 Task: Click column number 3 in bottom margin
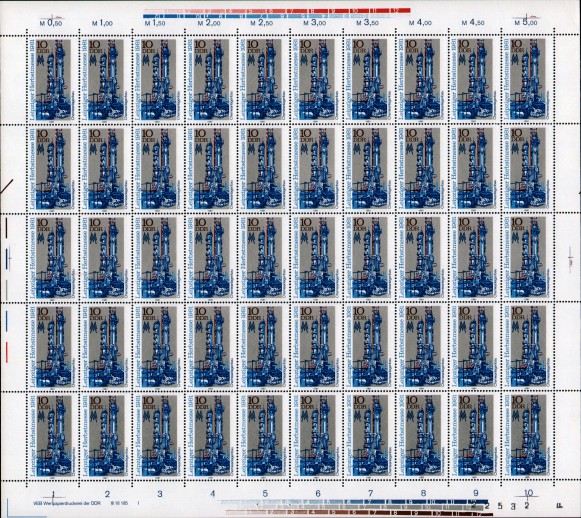(160, 494)
